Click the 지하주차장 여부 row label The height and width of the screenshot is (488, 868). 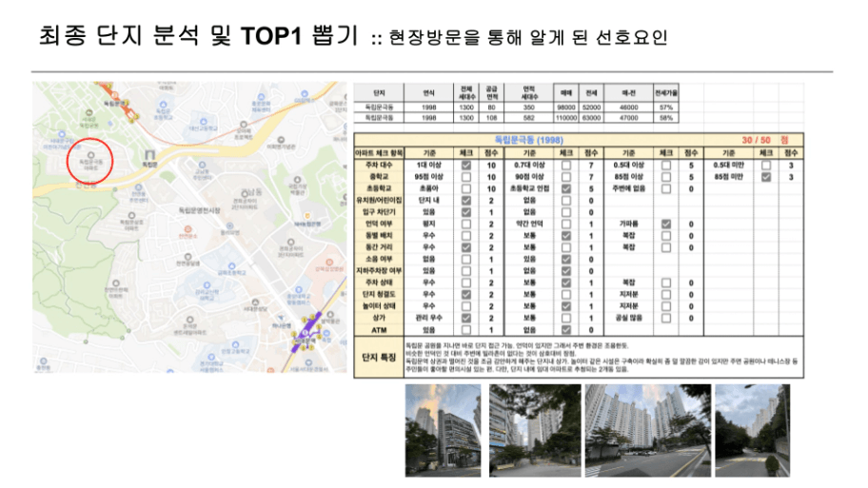379,271
